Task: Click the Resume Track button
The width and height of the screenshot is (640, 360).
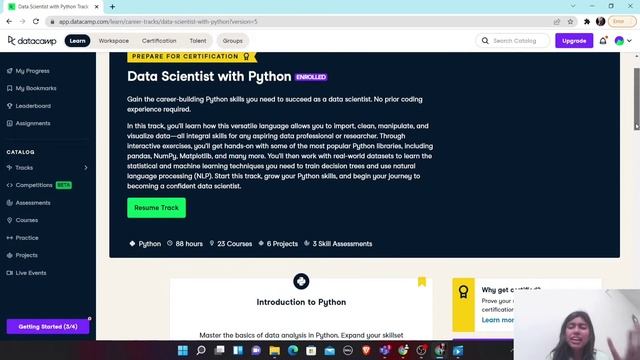Action: point(156,208)
